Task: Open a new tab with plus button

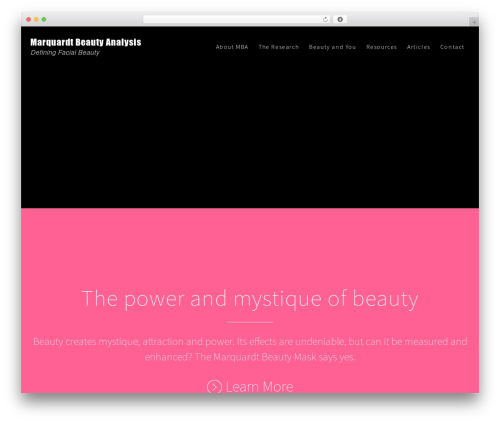Action: pyautogui.click(x=474, y=22)
